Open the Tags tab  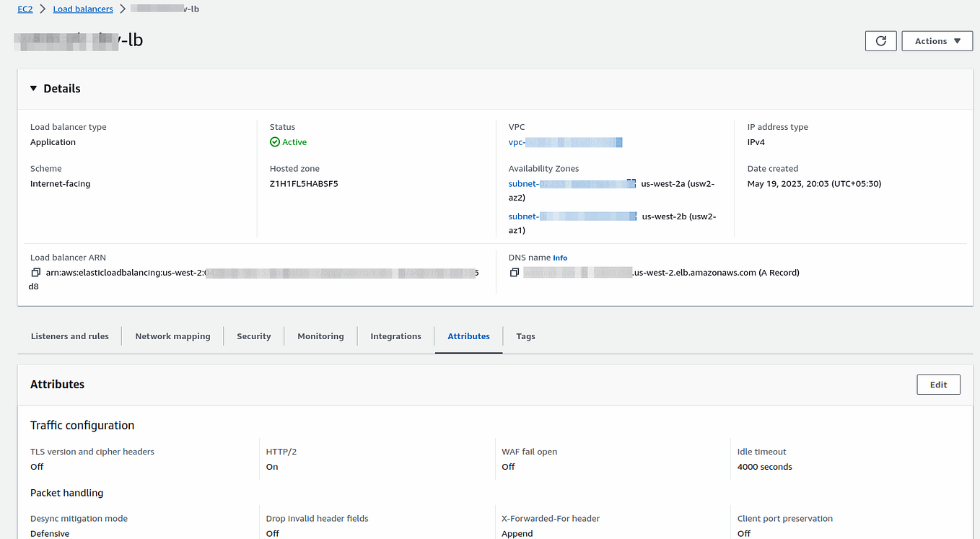pos(525,336)
